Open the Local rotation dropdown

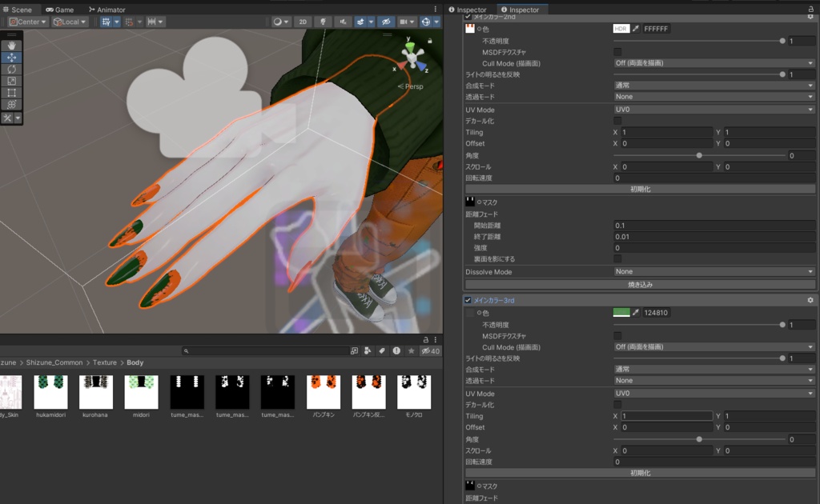click(x=70, y=22)
